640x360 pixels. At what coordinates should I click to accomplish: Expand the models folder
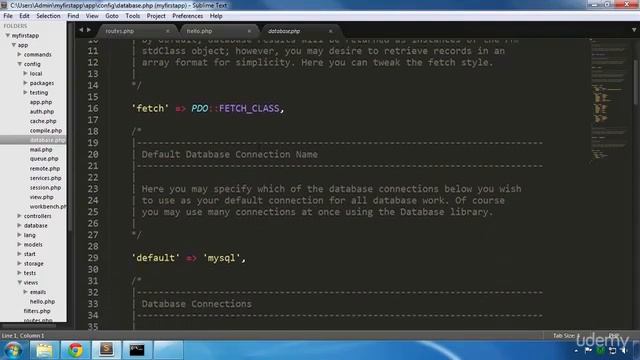click(x=19, y=244)
